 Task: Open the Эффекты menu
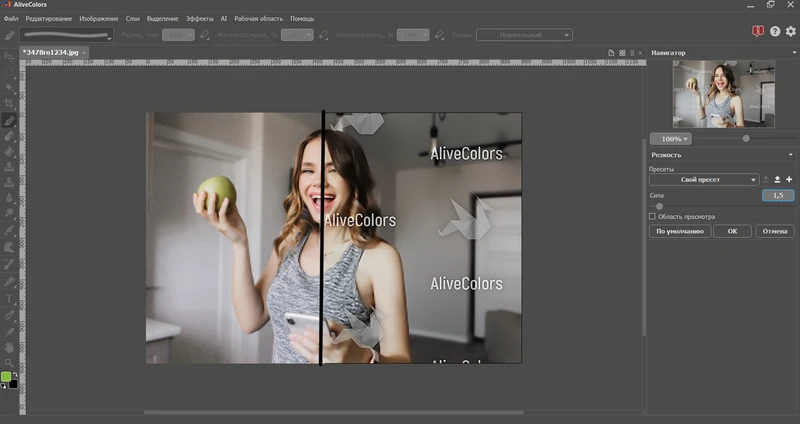pos(199,18)
